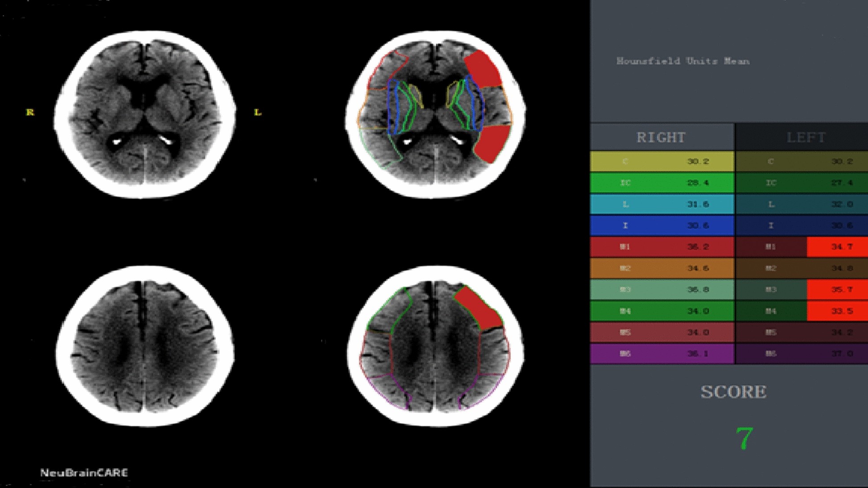
Task: Click the left I row valued 30.6
Action: click(x=802, y=226)
